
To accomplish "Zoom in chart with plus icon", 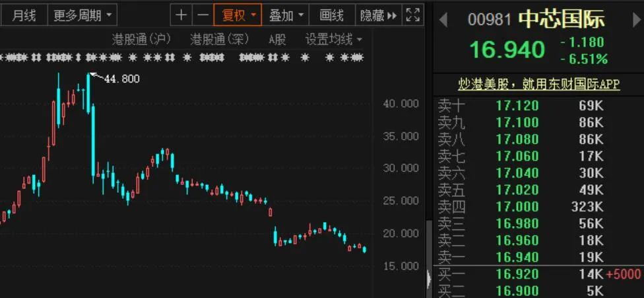I will pos(181,16).
